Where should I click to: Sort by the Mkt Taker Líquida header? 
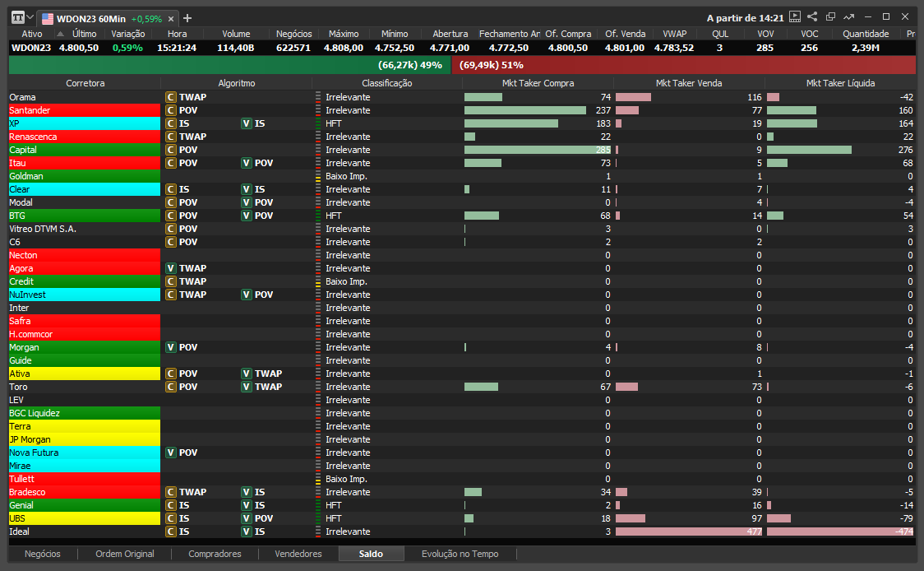pyautogui.click(x=840, y=83)
